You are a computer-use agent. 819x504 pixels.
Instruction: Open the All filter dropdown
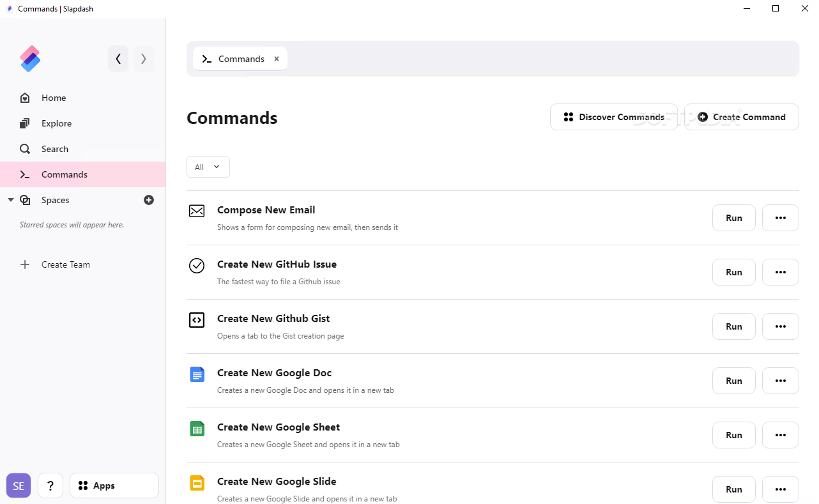coord(208,167)
